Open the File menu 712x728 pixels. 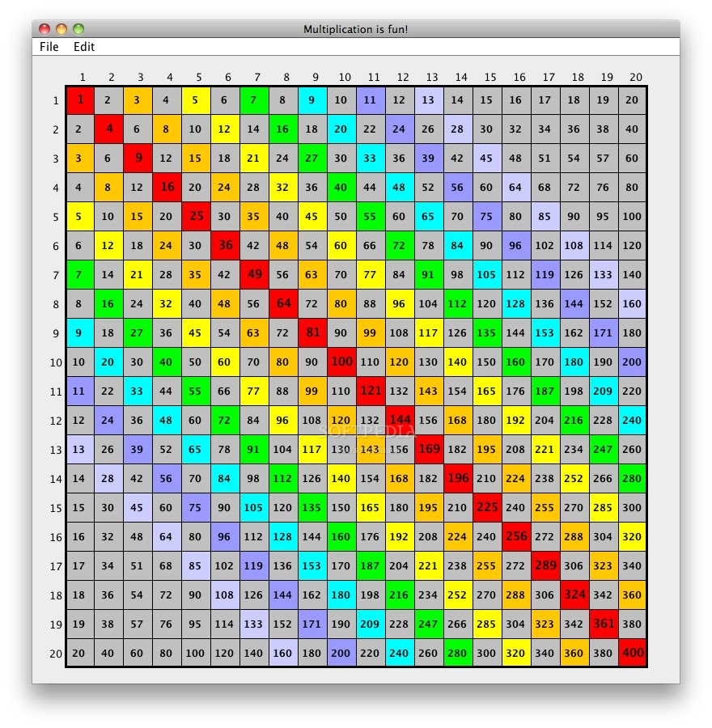[x=49, y=47]
